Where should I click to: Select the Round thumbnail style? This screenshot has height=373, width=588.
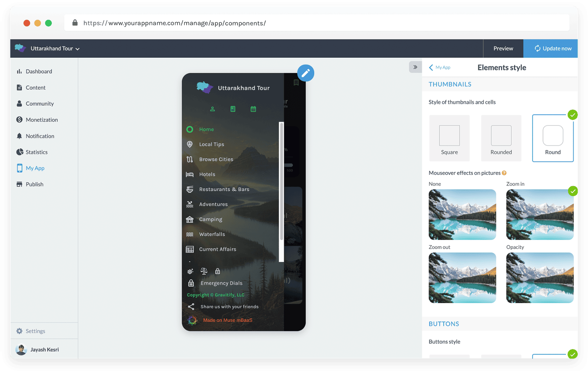pyautogui.click(x=553, y=138)
